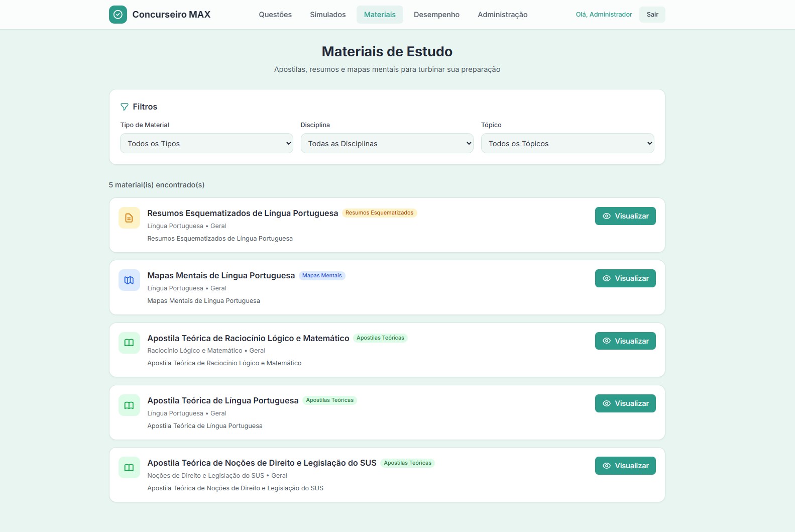Switch to the Simulados section
Image resolution: width=795 pixels, height=532 pixels.
[327, 15]
